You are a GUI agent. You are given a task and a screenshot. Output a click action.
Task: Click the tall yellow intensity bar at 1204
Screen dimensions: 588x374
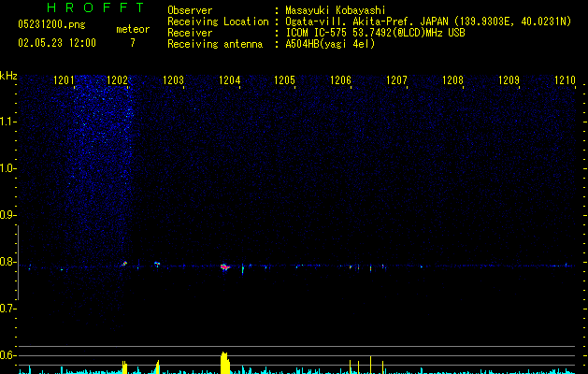224,363
